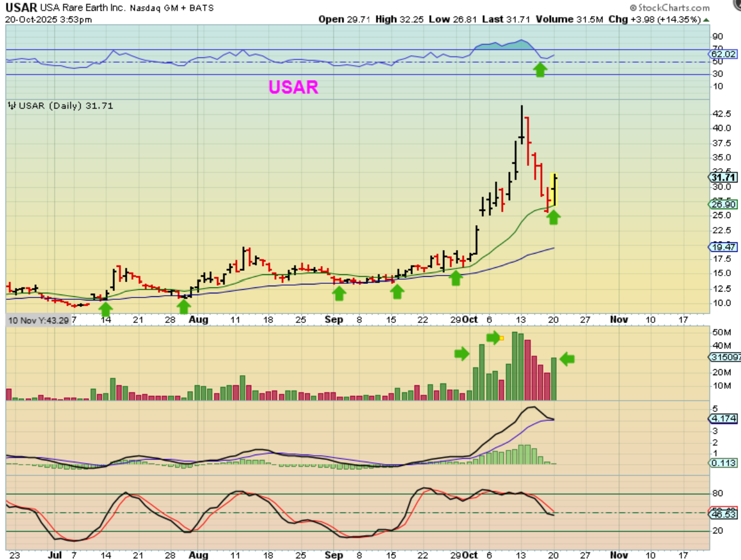The height and width of the screenshot is (560, 741).
Task: Click the Chg +3.98 (+14.35%) change value
Action: click(657, 19)
